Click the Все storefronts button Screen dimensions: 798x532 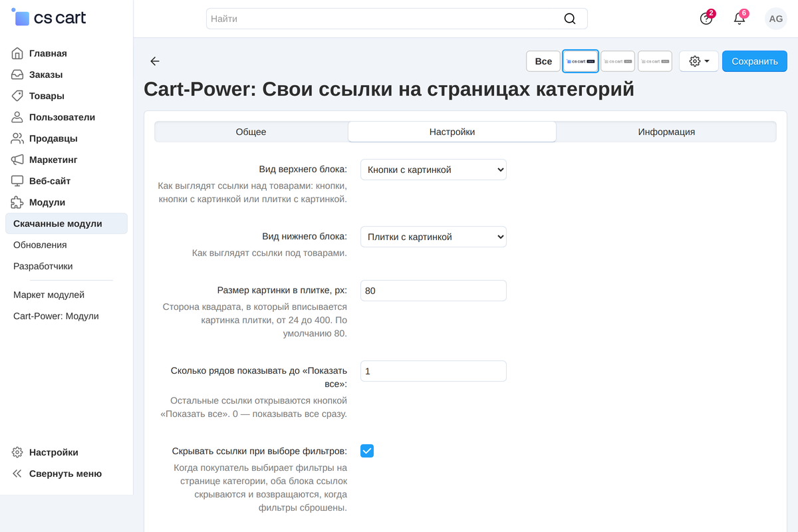pyautogui.click(x=543, y=61)
